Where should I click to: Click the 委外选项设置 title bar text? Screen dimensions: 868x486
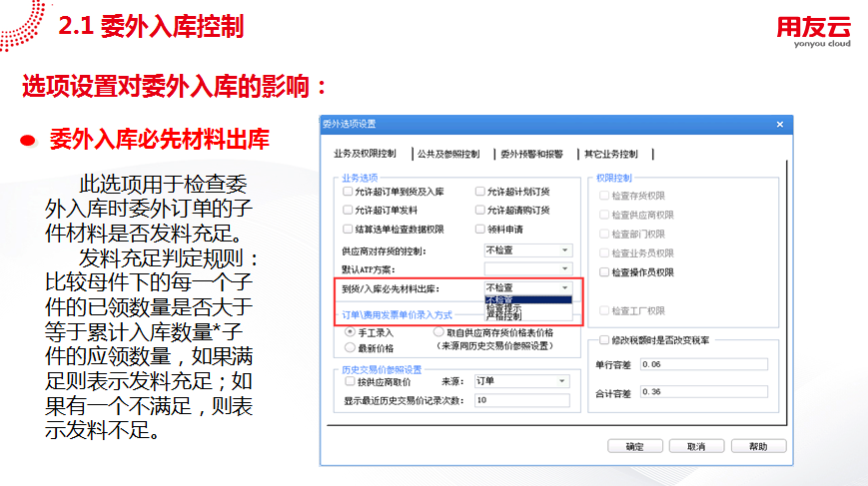(350, 124)
